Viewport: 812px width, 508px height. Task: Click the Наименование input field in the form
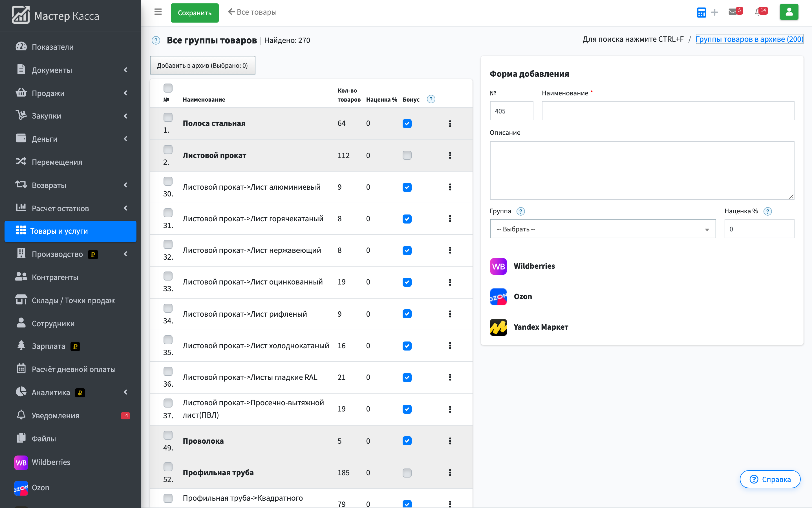[x=668, y=111]
